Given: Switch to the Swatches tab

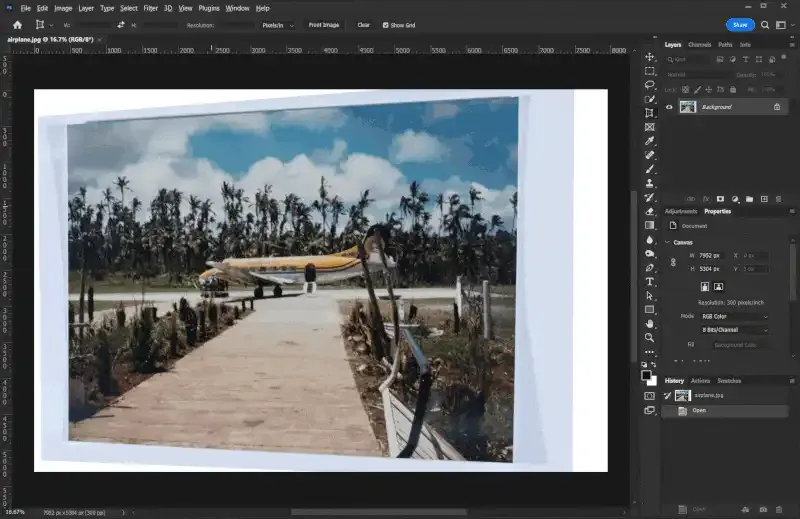Looking at the screenshot, I should click(729, 381).
